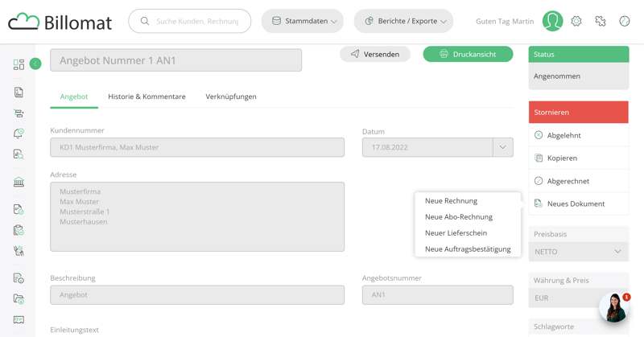Select Neue Rechnung from the menu

coord(451,201)
